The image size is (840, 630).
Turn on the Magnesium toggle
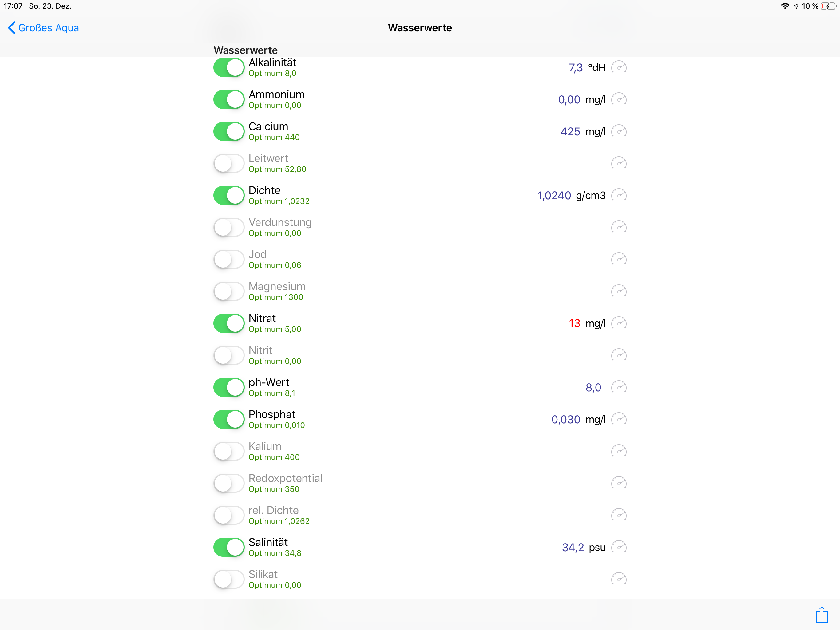click(x=229, y=291)
